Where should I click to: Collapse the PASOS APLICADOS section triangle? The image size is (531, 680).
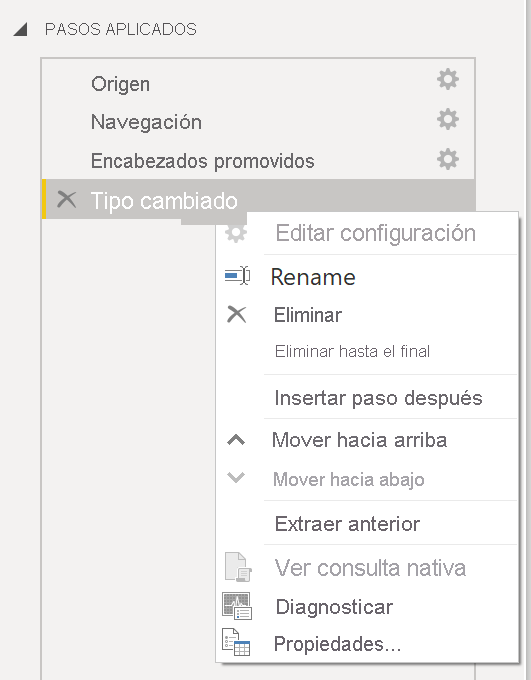(x=20, y=29)
